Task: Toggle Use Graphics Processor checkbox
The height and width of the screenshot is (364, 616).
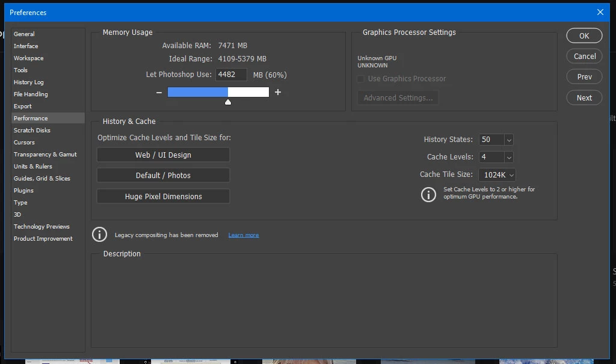Action: coord(360,79)
